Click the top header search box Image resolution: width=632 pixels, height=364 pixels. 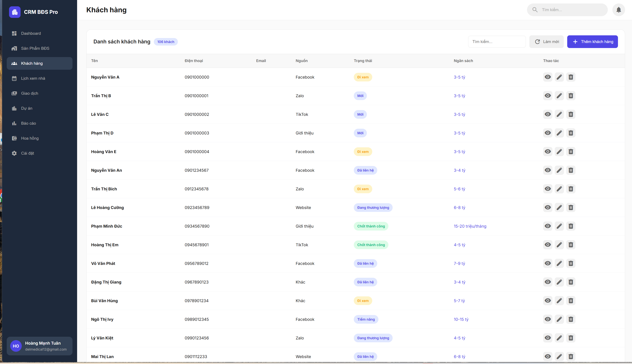(572, 10)
